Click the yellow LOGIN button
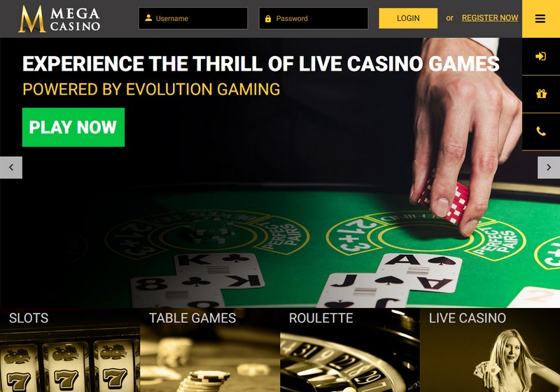560x392 pixels. (x=408, y=18)
